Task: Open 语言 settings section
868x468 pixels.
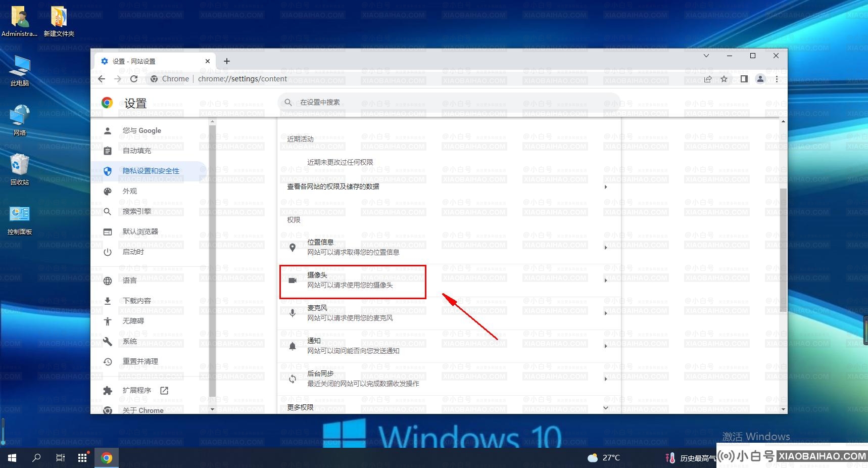Action: (150, 280)
